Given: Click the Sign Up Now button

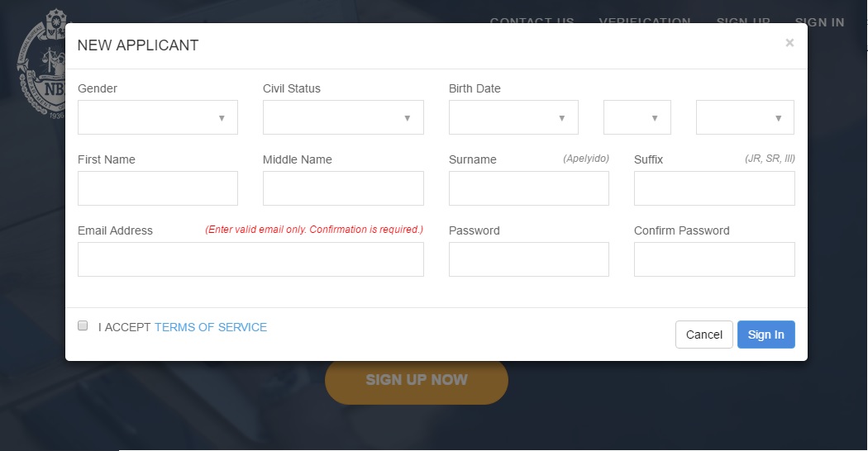Looking at the screenshot, I should [417, 380].
